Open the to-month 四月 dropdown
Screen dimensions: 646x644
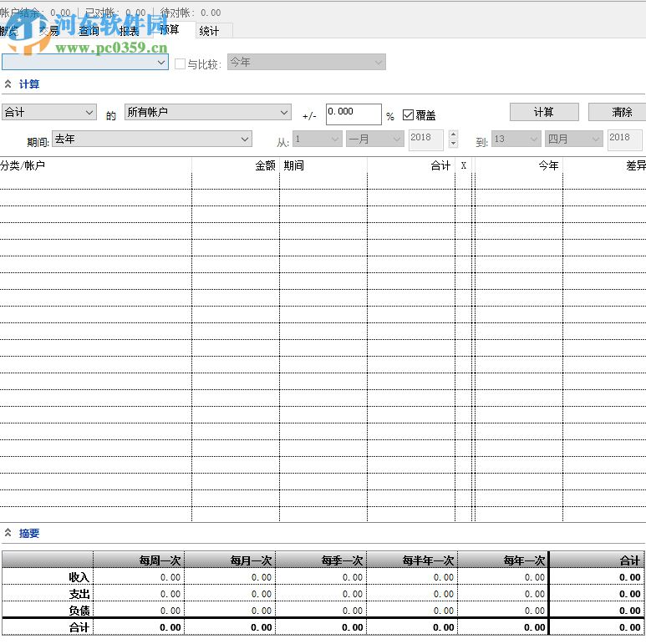[573, 139]
